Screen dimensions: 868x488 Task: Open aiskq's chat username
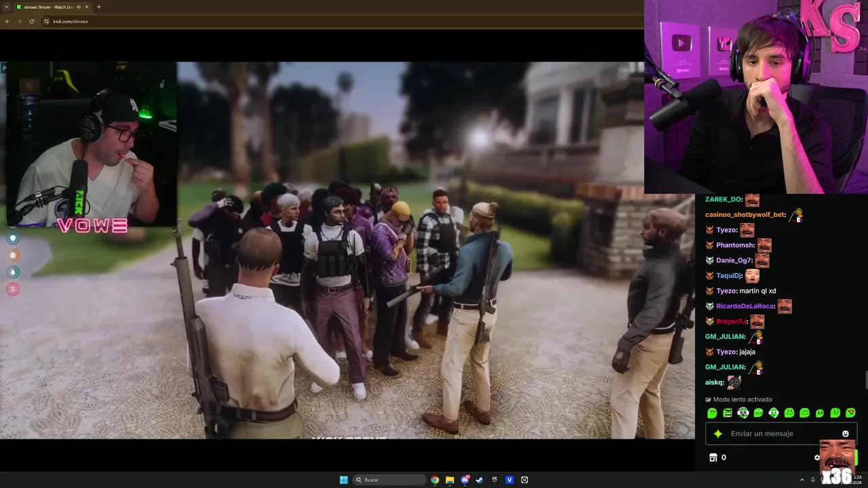pos(715,382)
